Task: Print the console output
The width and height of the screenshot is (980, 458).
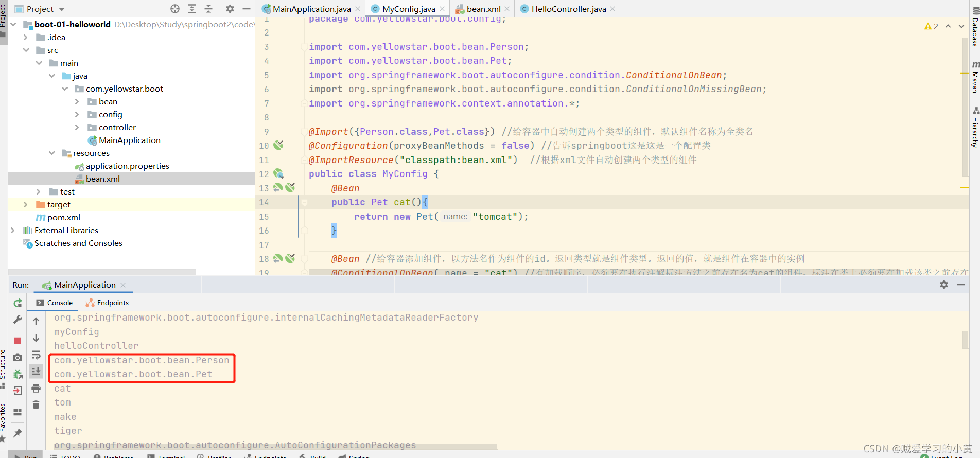Action: click(36, 388)
